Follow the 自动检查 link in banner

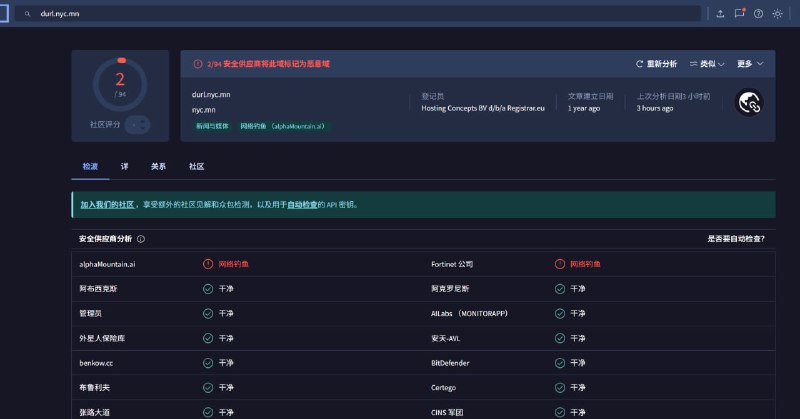pyautogui.click(x=302, y=205)
